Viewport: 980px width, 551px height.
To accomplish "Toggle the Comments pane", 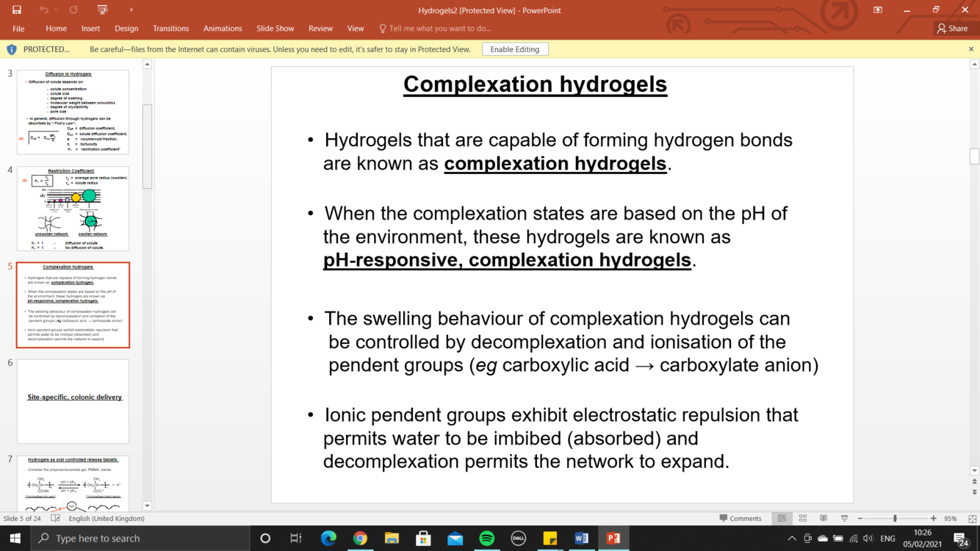I will (741, 519).
